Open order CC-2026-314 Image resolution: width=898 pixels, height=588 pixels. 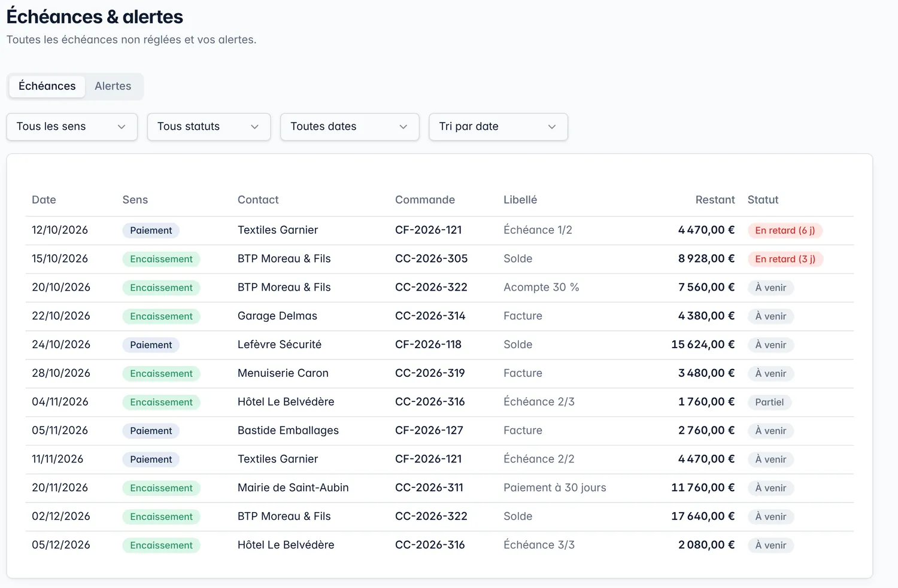(x=430, y=316)
